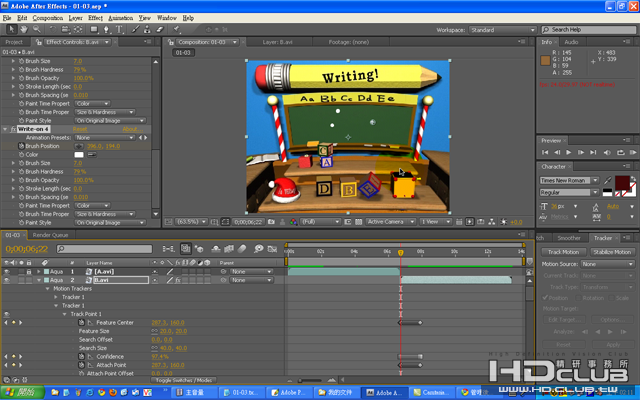This screenshot has width=640, height=400.
Task: Toggle Live Update button in timeline
Action: (x=186, y=249)
